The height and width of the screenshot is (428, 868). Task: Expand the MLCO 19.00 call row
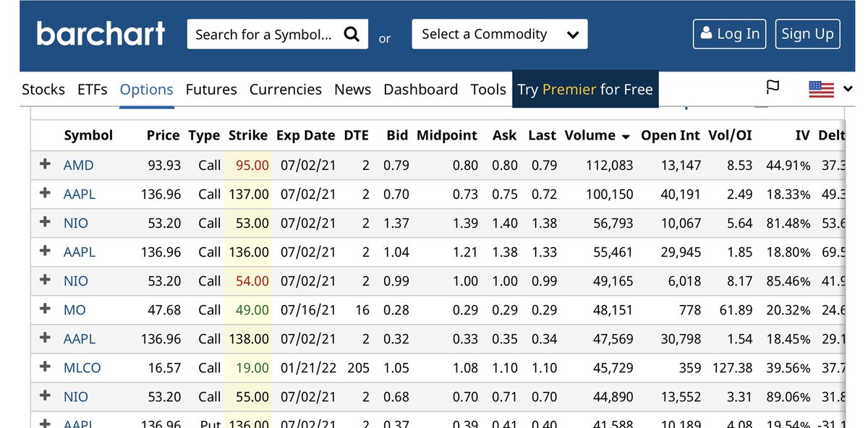45,367
